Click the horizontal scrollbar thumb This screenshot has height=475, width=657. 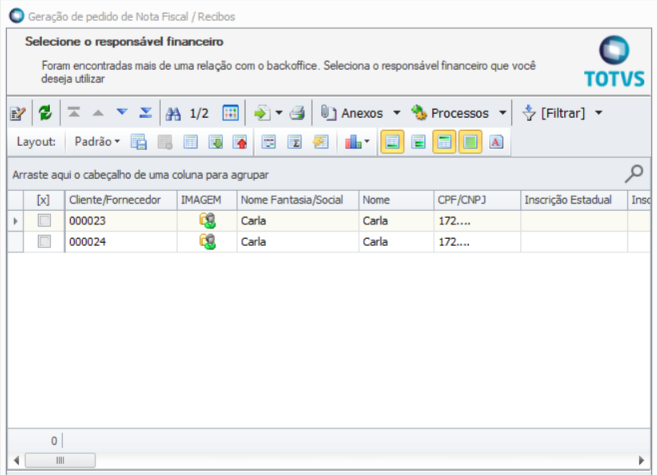tap(60, 460)
